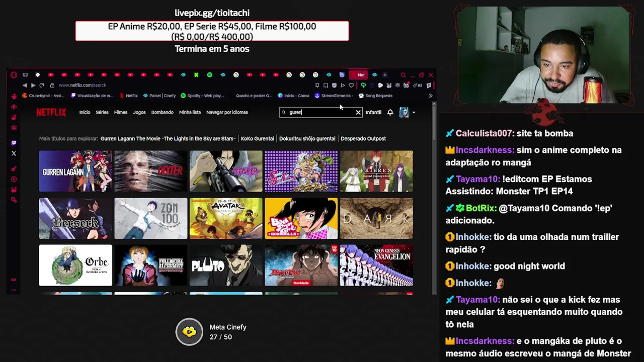The width and height of the screenshot is (644, 362).
Task: Open the Séries section
Action: (102, 112)
